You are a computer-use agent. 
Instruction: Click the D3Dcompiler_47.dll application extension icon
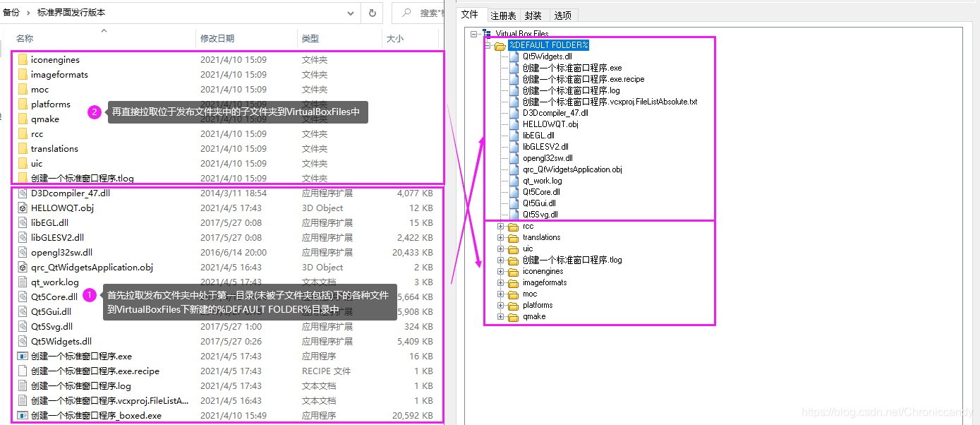click(x=23, y=193)
